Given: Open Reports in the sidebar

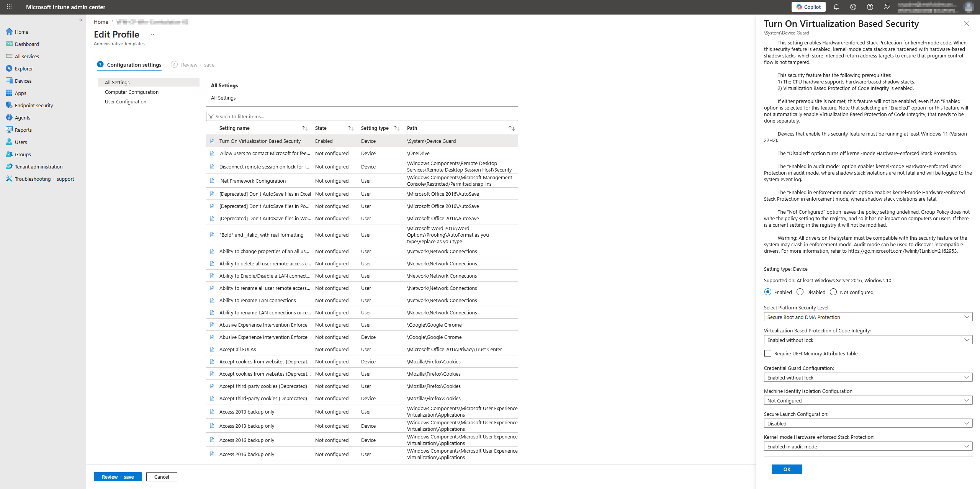Looking at the screenshot, I should [x=23, y=130].
